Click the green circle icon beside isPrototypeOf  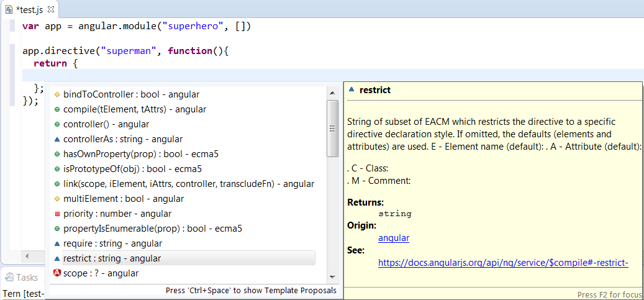tap(57, 170)
